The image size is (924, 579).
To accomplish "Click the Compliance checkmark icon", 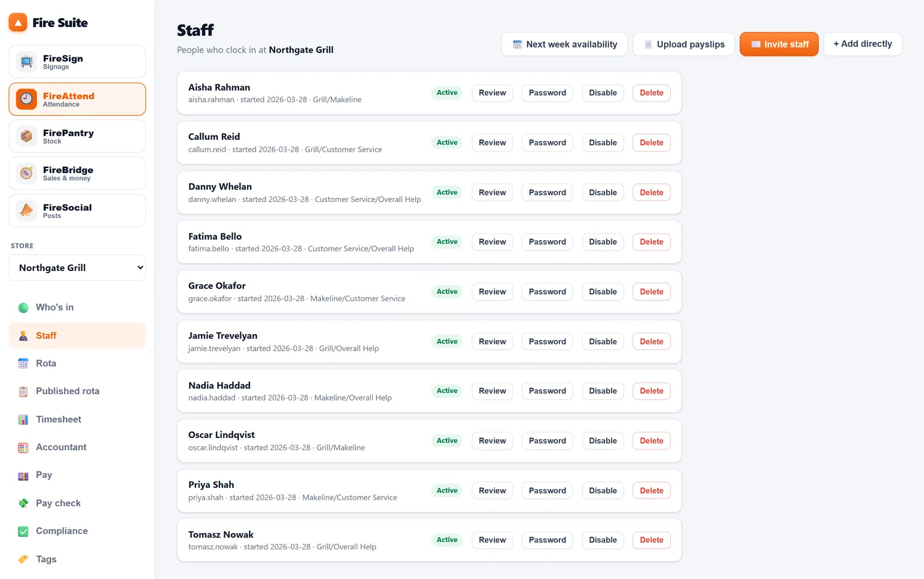I will pos(23,531).
